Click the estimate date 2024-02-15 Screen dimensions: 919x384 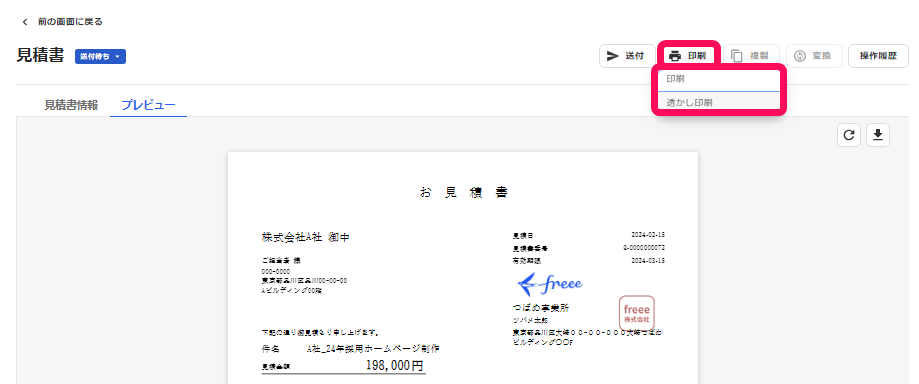coord(648,235)
